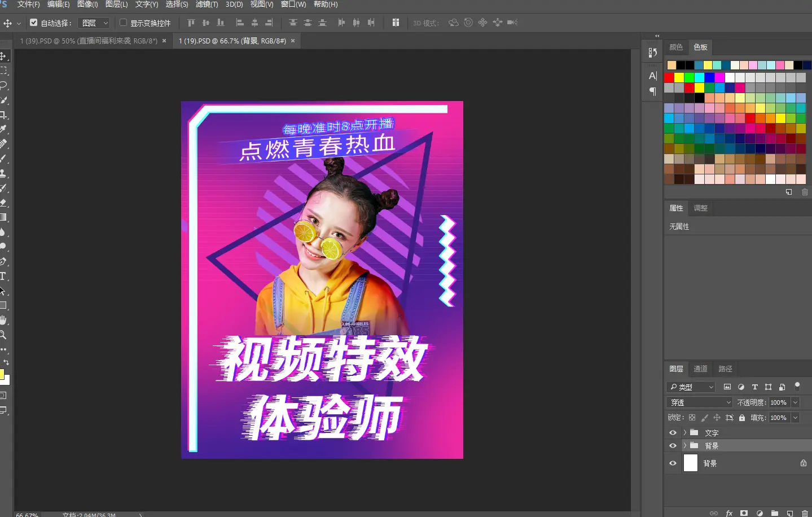Switch to the 1 (39).PSD document tab

point(89,41)
